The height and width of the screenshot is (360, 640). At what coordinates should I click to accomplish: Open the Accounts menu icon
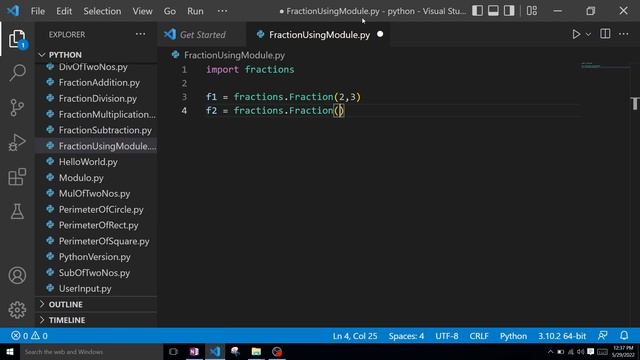pyautogui.click(x=17, y=275)
